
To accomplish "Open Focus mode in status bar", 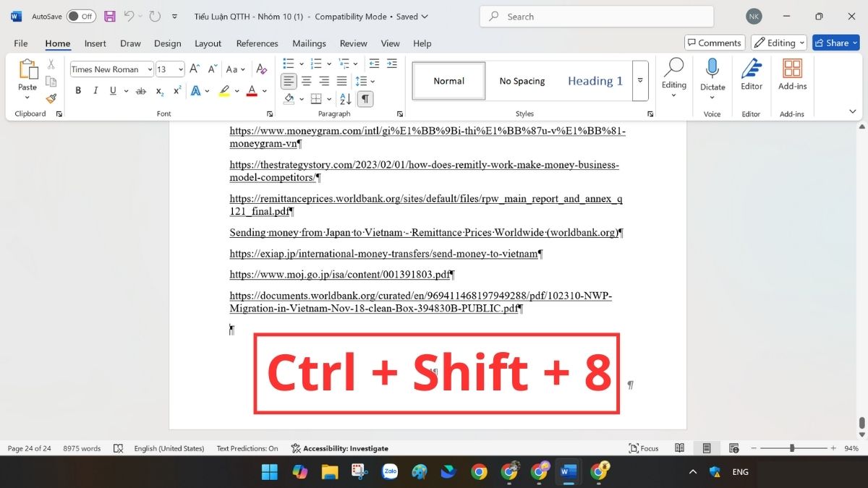I will point(644,448).
